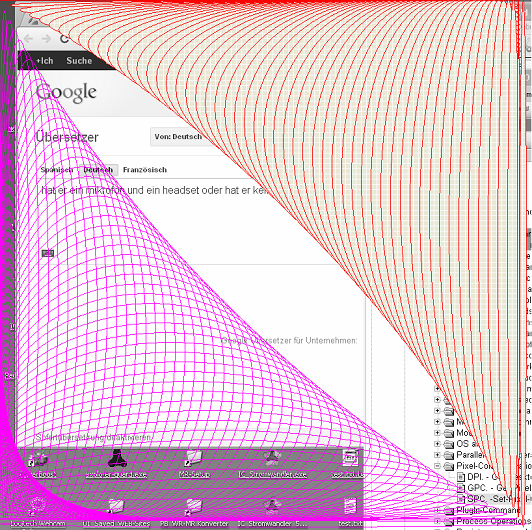Click the document icon beside DPI.
532x530 pixels.
[461, 477]
